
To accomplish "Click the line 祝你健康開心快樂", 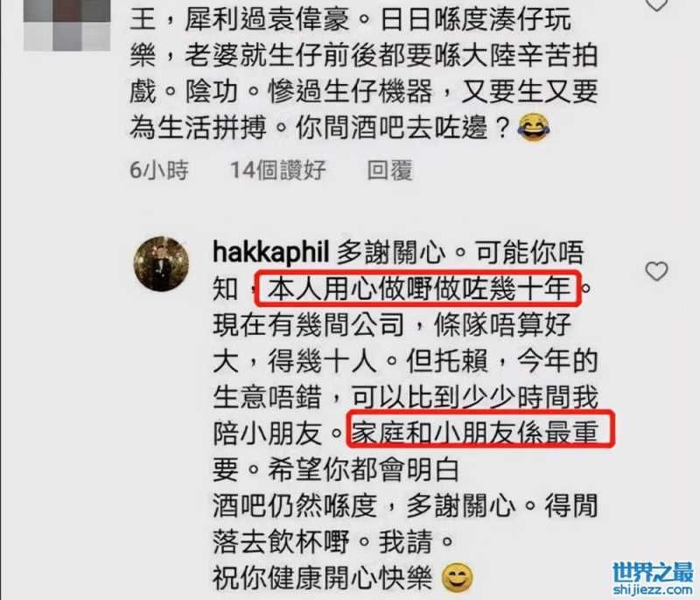I will point(322,578).
